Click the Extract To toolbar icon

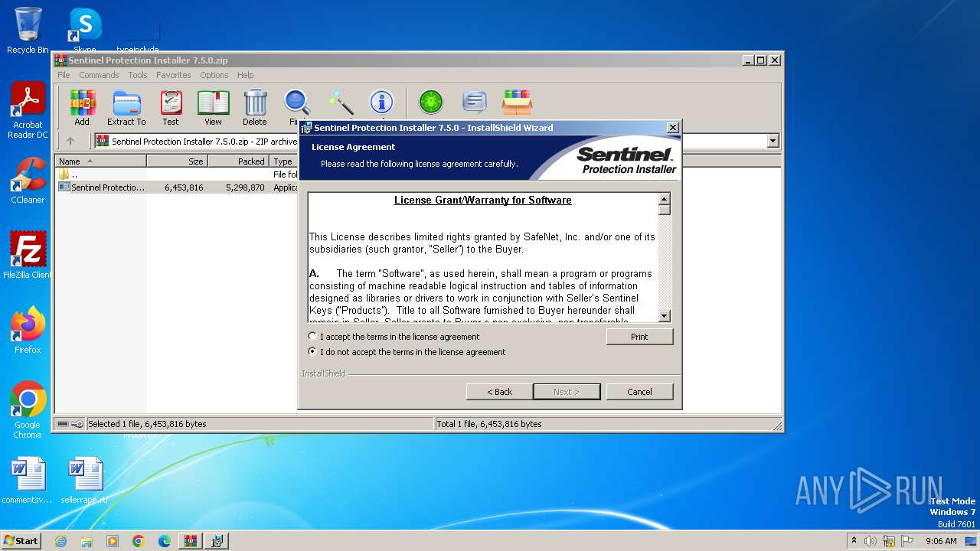126,107
